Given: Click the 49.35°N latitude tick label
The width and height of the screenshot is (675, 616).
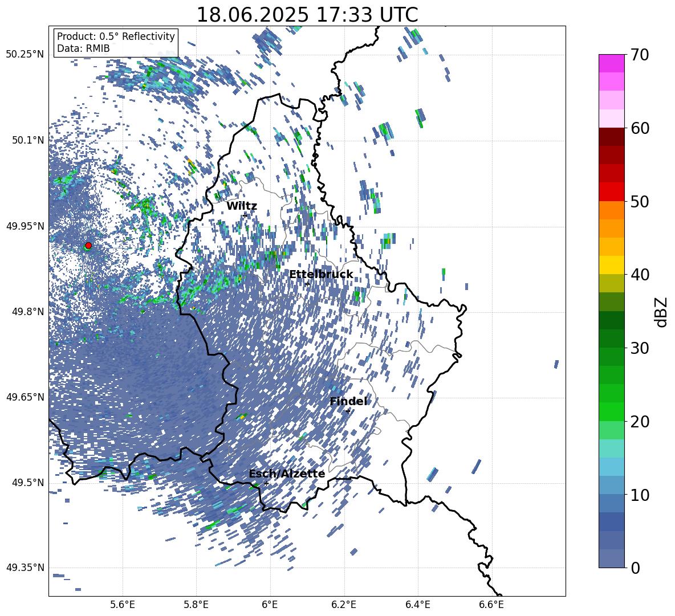Looking at the screenshot, I should point(25,568).
